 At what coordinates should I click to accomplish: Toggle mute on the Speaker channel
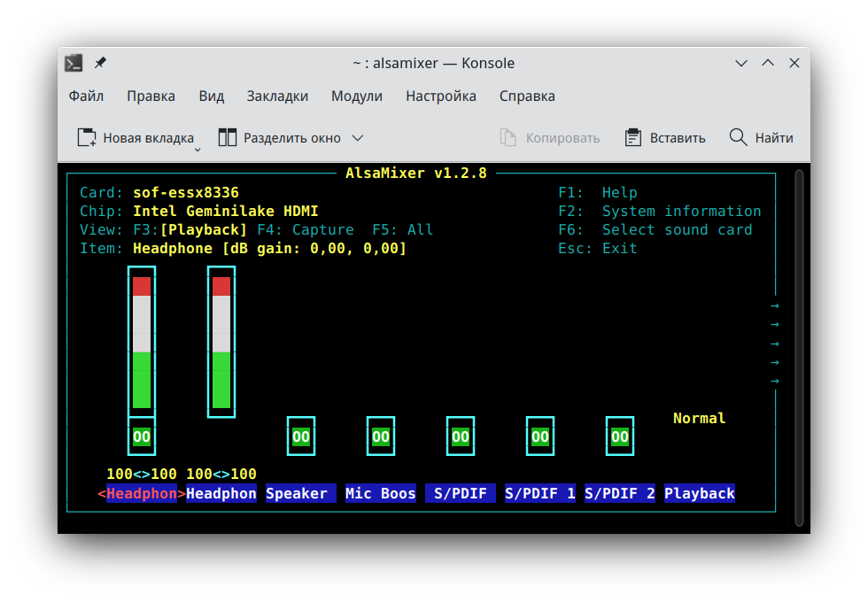301,436
